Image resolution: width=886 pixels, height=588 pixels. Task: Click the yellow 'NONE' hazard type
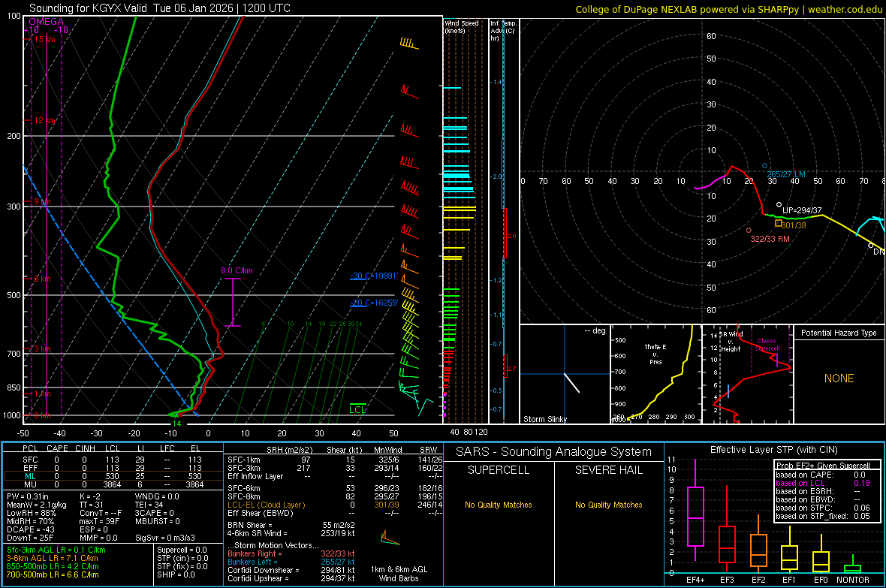[x=839, y=378]
